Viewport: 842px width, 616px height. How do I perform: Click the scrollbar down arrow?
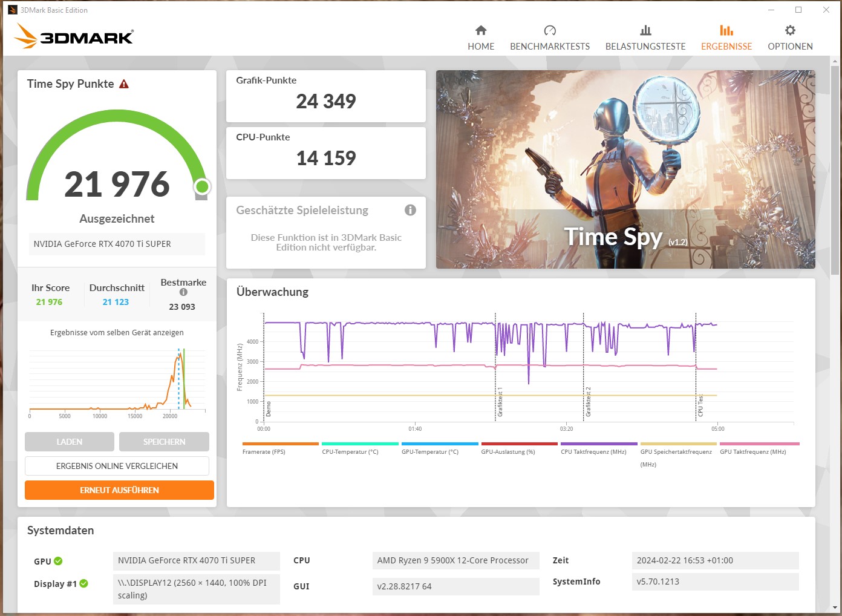835,608
